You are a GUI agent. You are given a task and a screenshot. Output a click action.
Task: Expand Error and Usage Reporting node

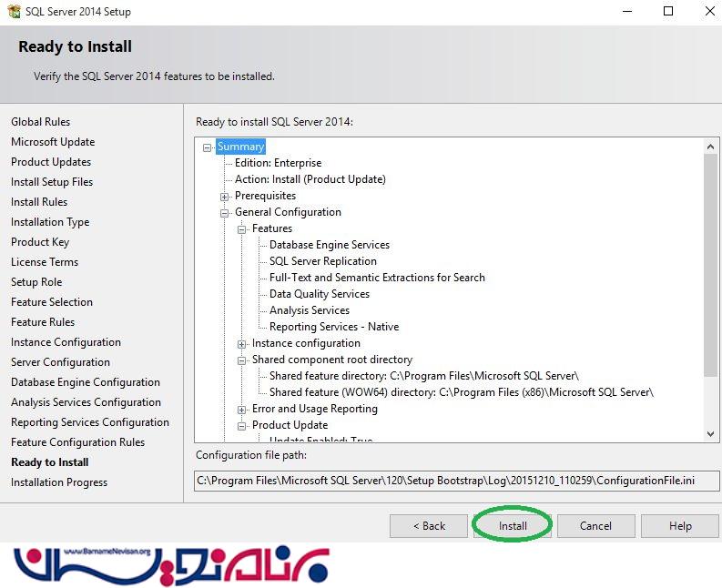point(242,410)
